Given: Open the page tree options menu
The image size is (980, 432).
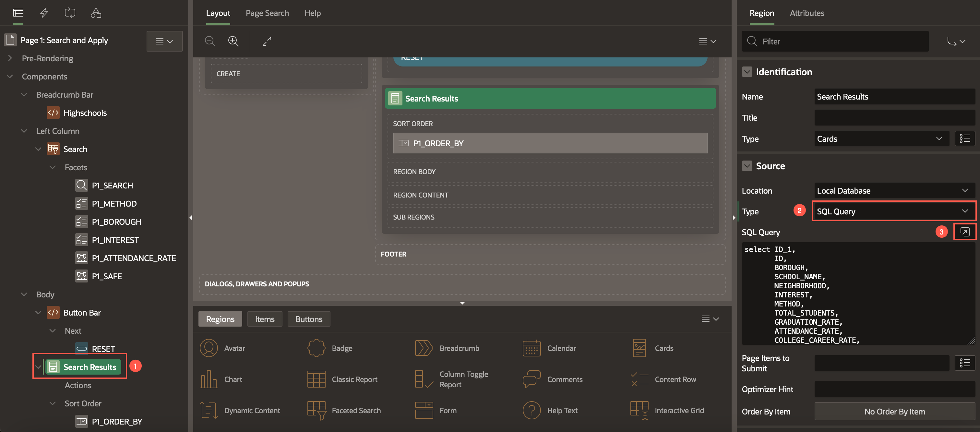Looking at the screenshot, I should click(164, 41).
